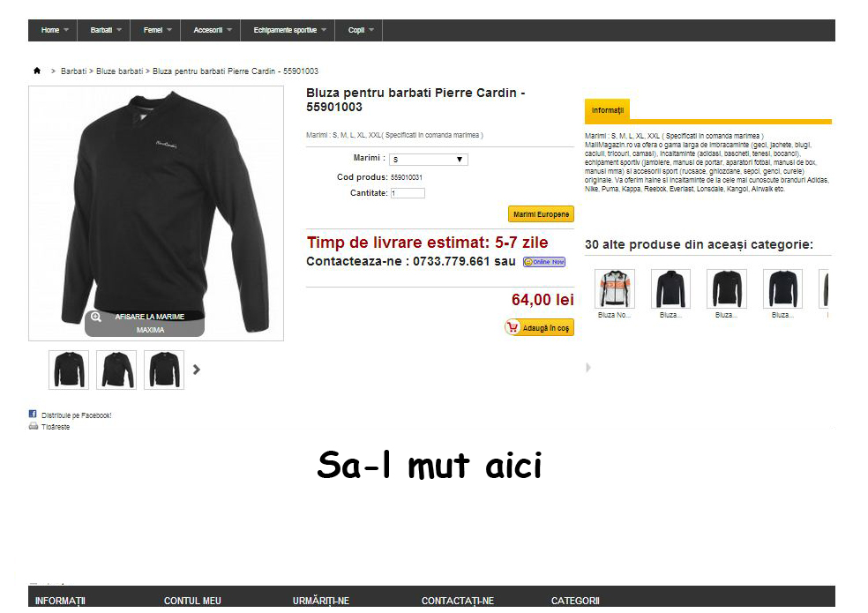Expand the Echipamente sportive menu
Image resolution: width=868 pixels, height=613 pixels.
(x=288, y=30)
